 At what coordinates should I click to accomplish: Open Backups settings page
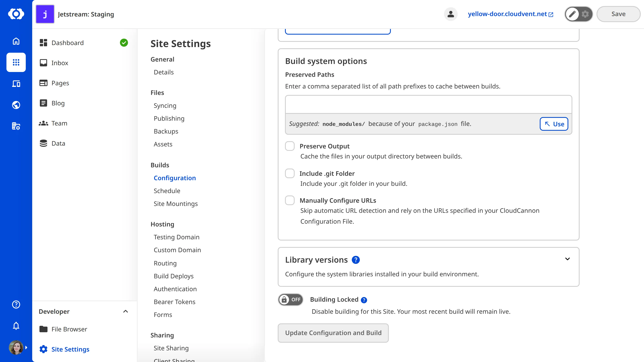(x=166, y=131)
